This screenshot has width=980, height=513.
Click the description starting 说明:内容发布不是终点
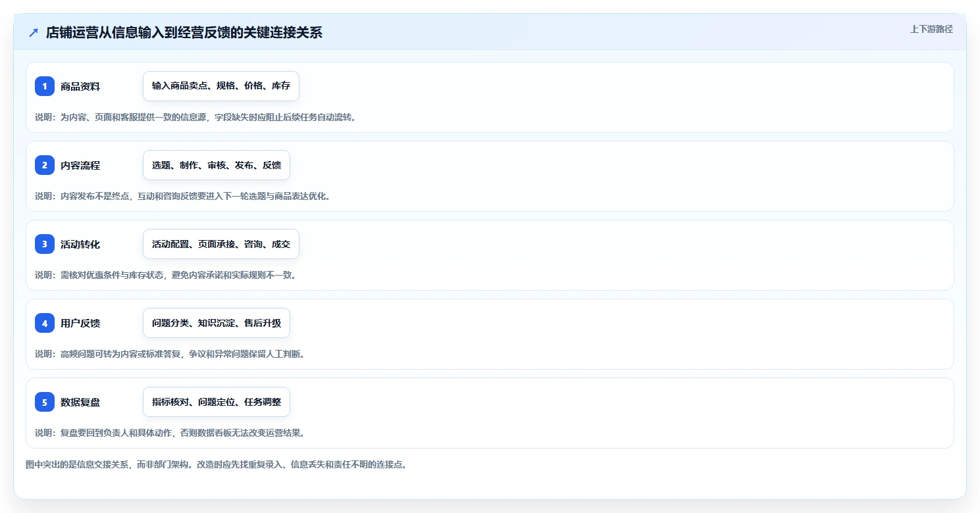182,196
